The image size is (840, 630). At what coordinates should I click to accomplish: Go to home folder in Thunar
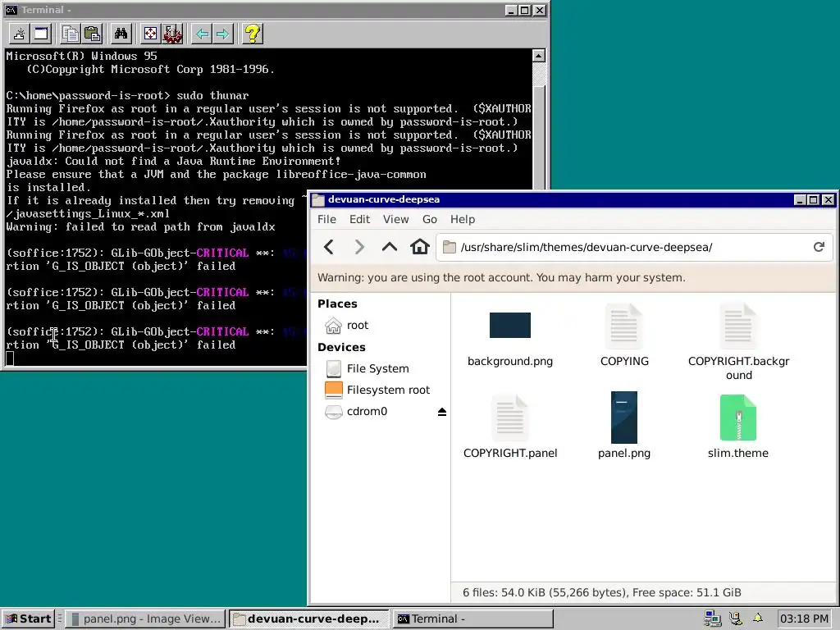click(x=419, y=247)
